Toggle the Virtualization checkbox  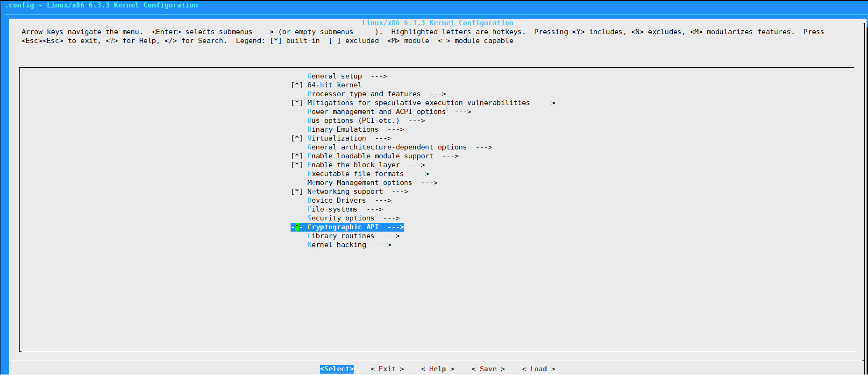click(x=297, y=138)
